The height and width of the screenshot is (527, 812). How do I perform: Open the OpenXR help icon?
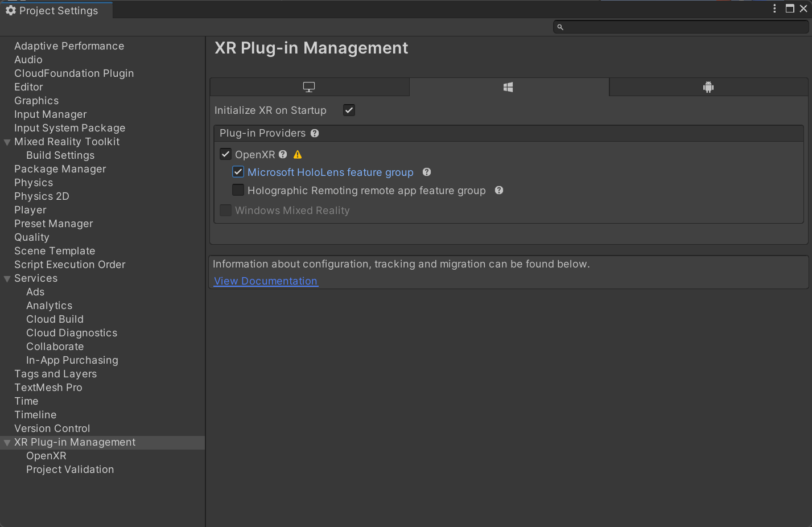click(x=283, y=154)
